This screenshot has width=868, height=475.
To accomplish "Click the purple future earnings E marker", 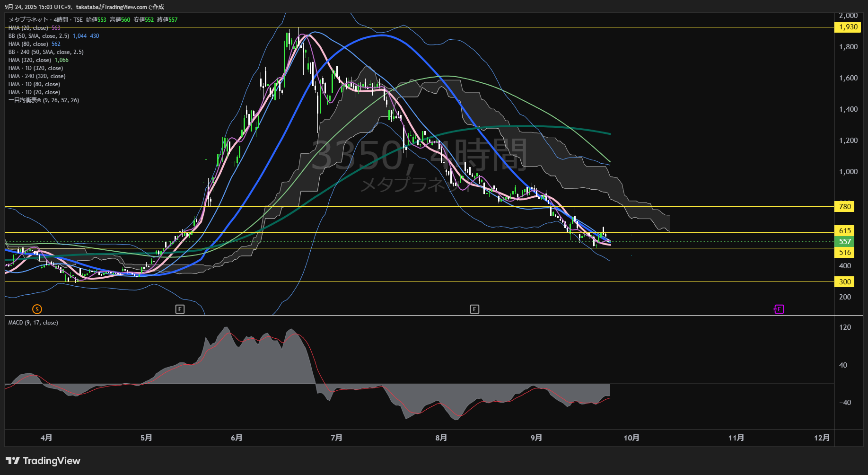I will [x=779, y=309].
